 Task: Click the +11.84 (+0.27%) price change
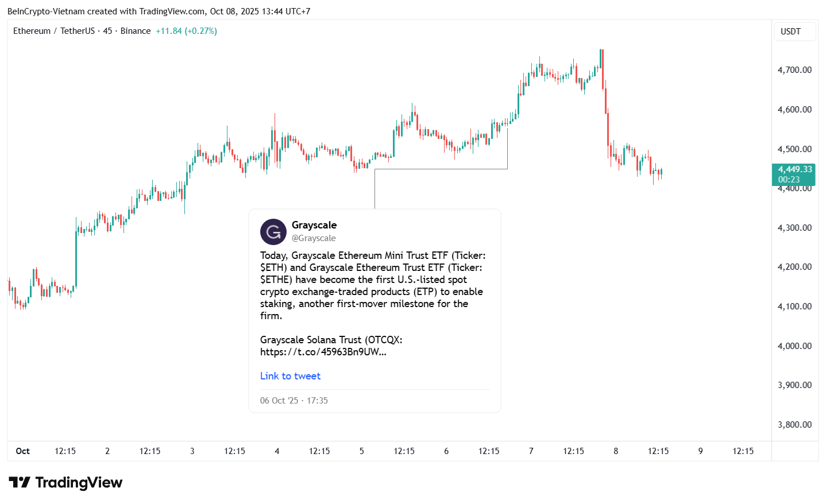(x=186, y=31)
